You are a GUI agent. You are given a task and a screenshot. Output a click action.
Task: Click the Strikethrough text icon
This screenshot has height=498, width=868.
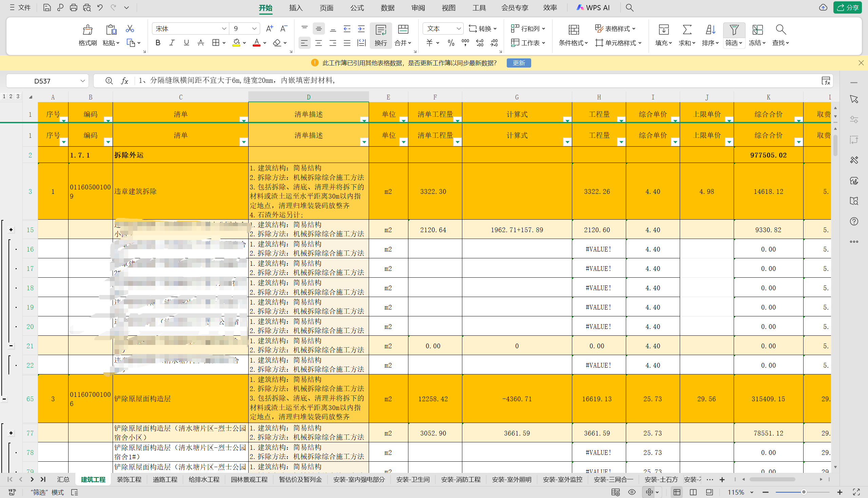click(x=201, y=43)
